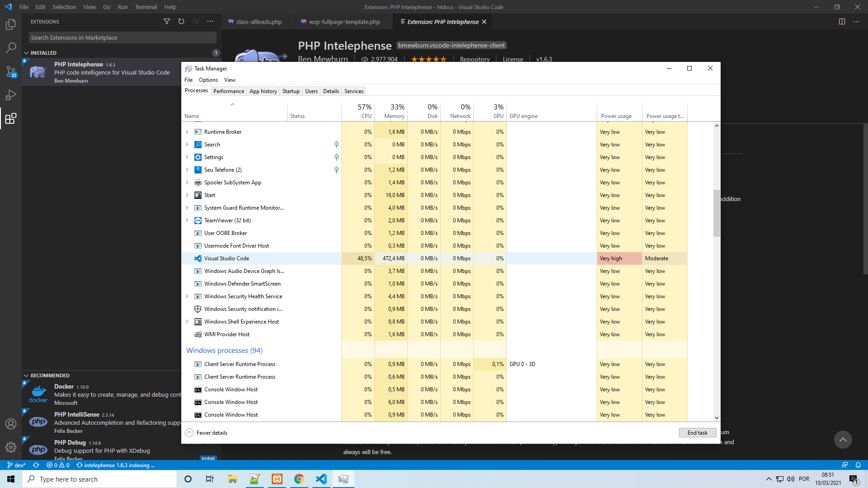
Task: Click the End task button
Action: [x=698, y=433]
